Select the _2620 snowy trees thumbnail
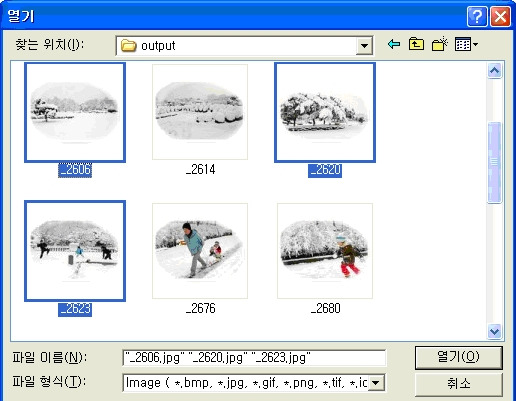516x401 pixels. pos(325,112)
